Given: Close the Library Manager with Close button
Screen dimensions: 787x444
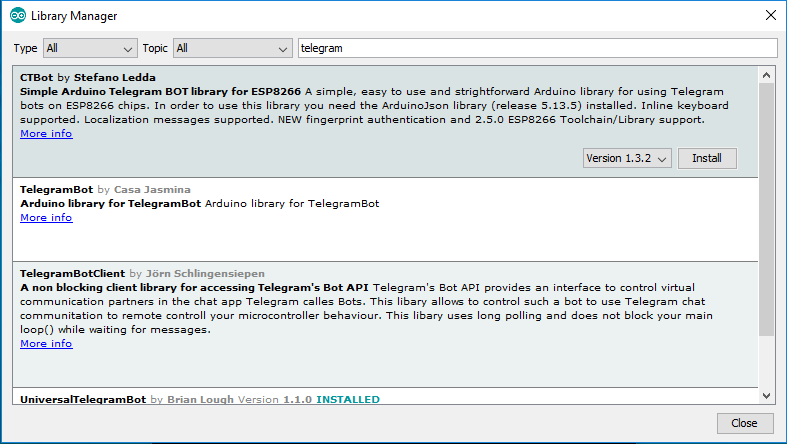Looking at the screenshot, I should 744,423.
